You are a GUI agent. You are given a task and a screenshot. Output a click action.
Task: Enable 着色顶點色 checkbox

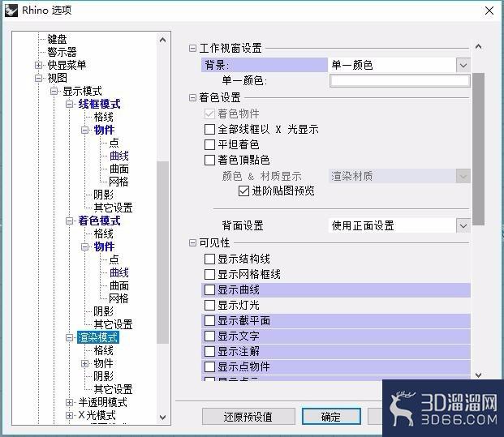click(209, 160)
